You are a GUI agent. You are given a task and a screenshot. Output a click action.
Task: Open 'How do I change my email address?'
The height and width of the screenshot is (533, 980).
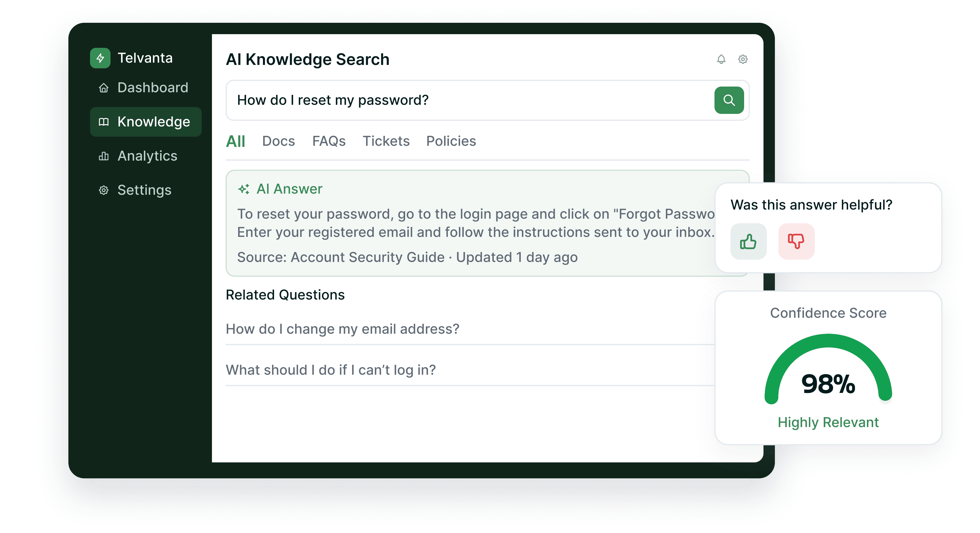click(342, 329)
